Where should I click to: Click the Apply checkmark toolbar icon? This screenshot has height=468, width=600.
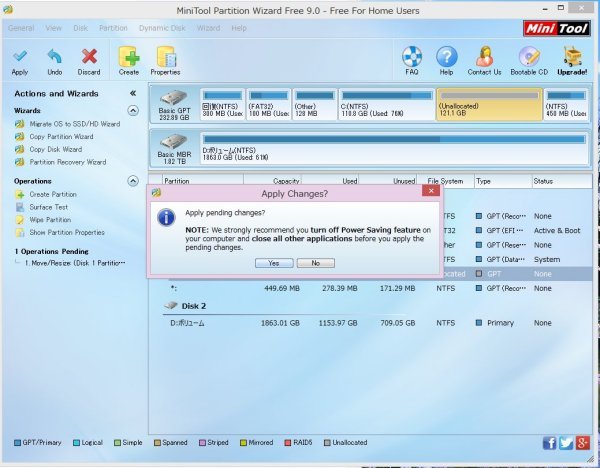[20, 57]
